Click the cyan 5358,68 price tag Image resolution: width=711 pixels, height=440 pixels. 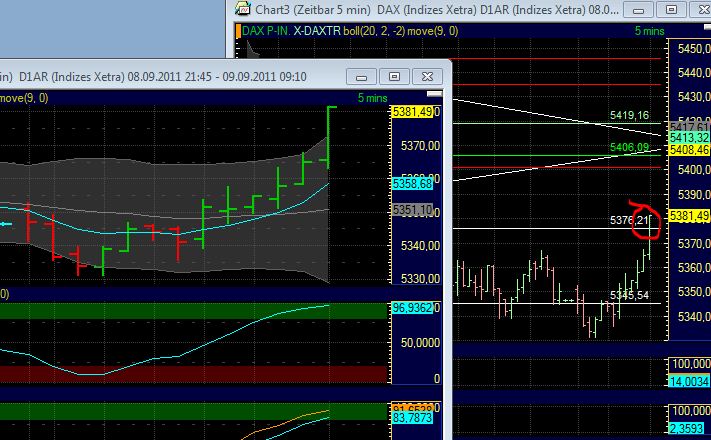413,184
